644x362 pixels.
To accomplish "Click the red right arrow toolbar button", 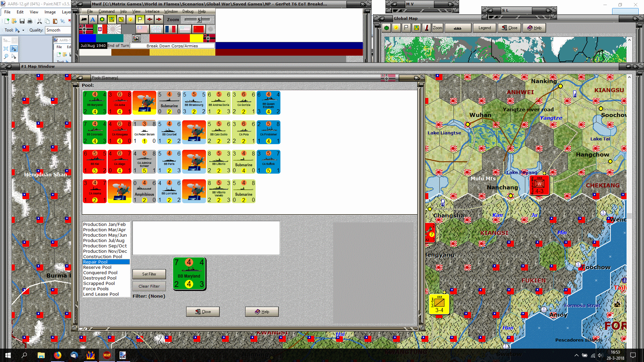I will tap(159, 19).
